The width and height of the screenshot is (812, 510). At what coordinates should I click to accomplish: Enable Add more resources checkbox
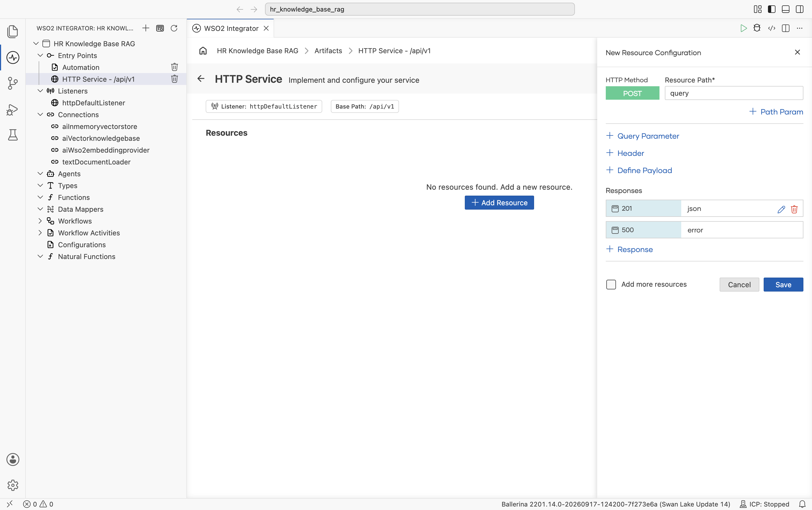pos(611,284)
